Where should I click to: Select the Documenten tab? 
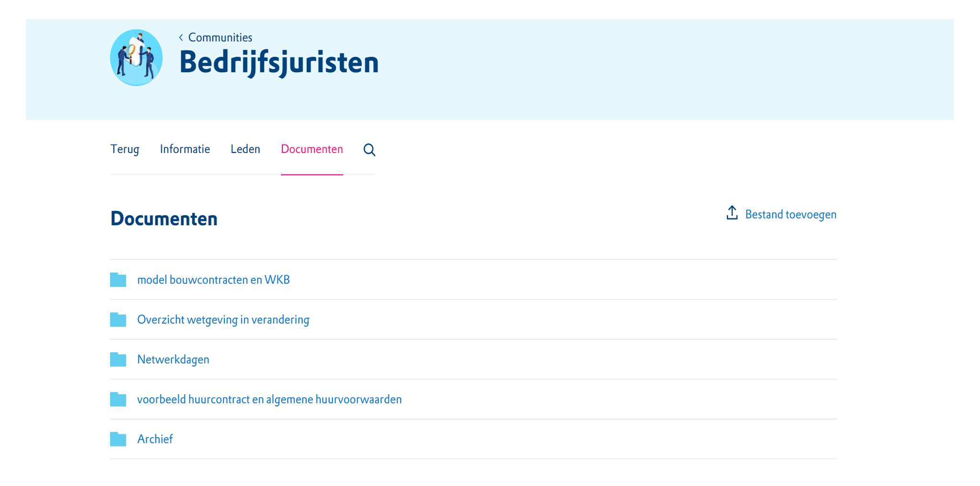click(x=312, y=149)
